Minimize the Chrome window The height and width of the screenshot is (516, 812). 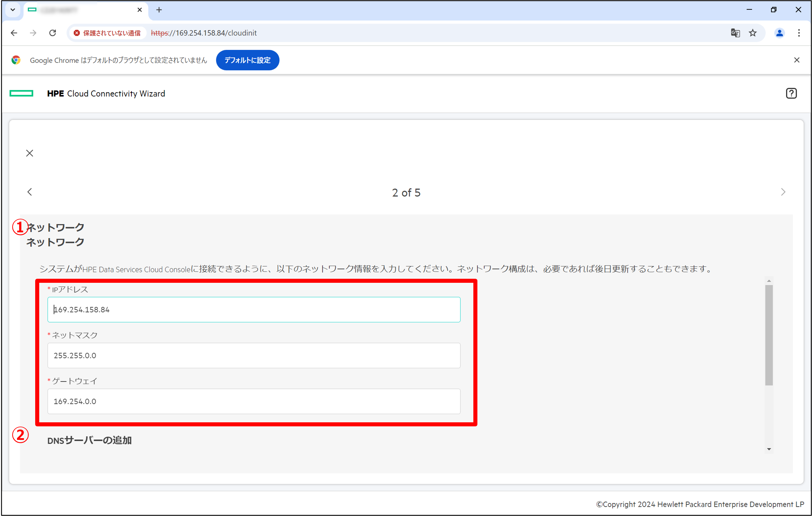(749, 10)
